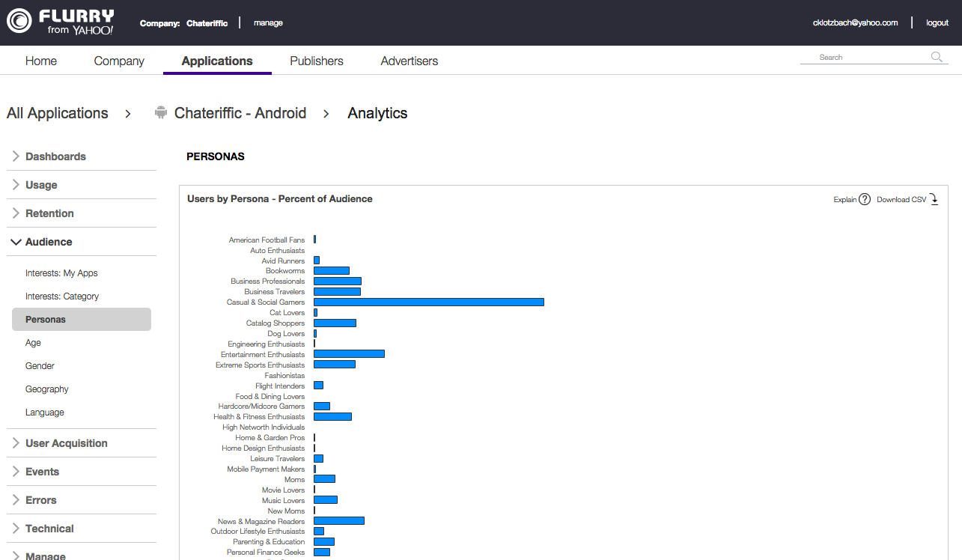962x560 pixels.
Task: Click the Download CSV download arrow icon
Action: click(934, 199)
